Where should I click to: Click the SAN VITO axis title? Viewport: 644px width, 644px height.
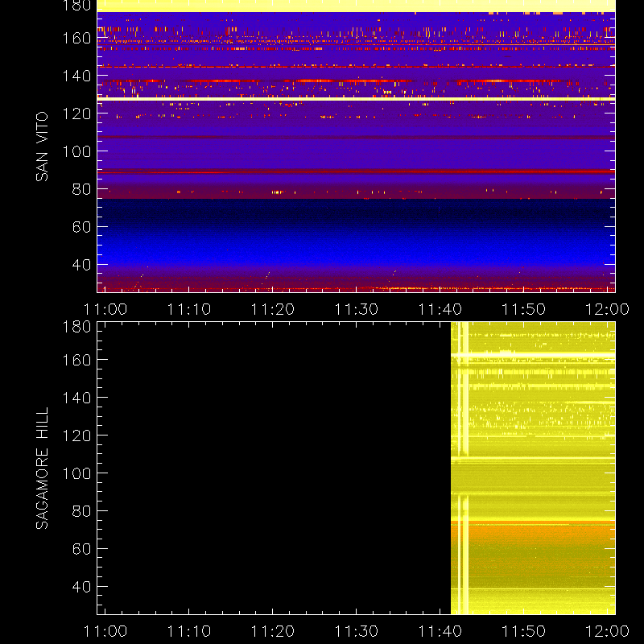point(42,147)
